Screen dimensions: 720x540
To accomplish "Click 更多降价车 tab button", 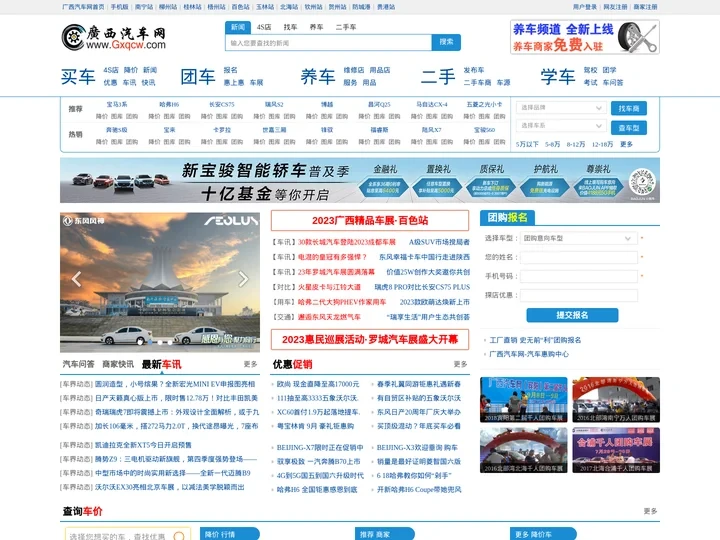I will click(x=543, y=534).
